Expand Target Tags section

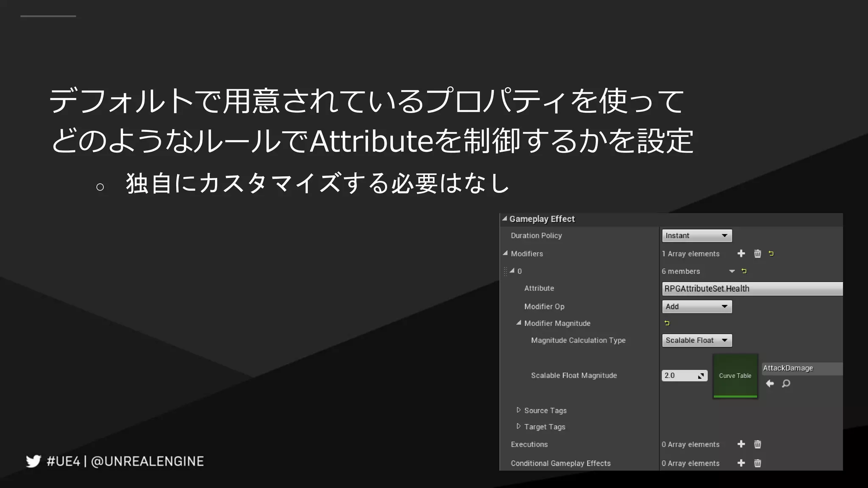518,426
